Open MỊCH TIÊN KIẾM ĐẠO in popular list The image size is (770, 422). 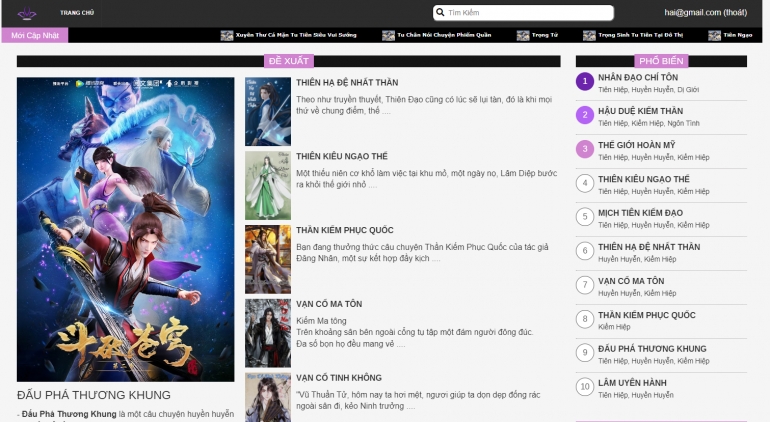640,213
